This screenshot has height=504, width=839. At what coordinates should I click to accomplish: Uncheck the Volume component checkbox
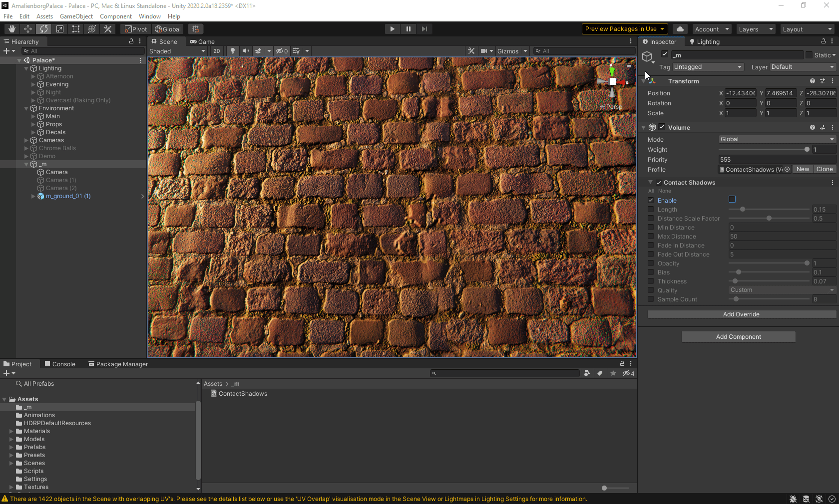coord(662,127)
